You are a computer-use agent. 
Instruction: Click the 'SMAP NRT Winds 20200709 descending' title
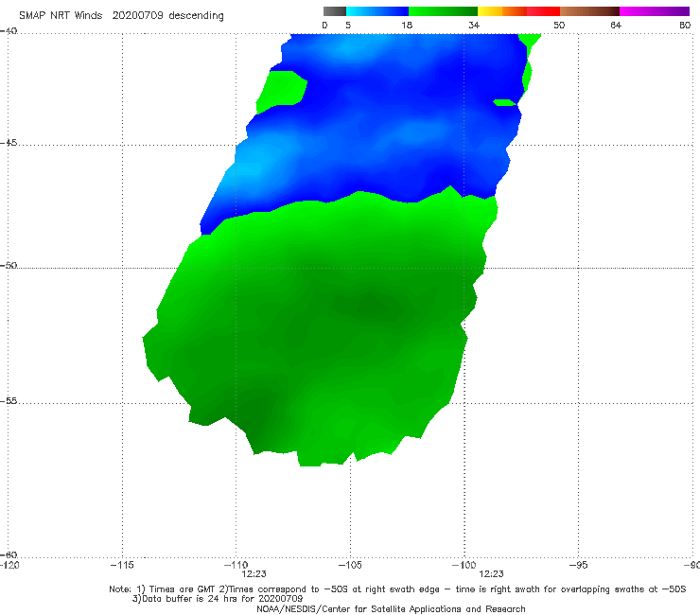tap(121, 16)
